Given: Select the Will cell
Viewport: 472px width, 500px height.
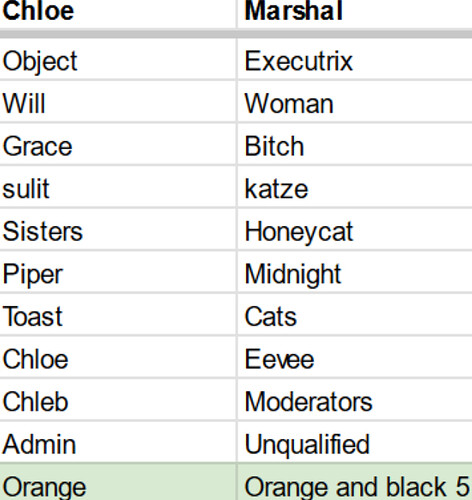Looking at the screenshot, I should point(118,102).
